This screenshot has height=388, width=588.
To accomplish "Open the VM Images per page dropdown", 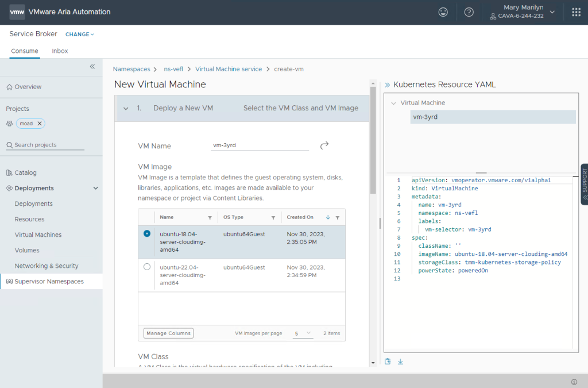I will tap(302, 333).
